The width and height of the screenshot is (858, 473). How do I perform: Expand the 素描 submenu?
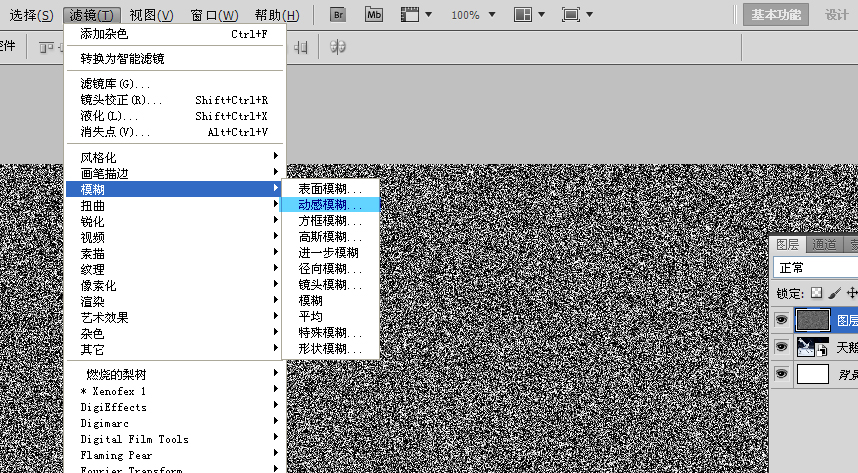pyautogui.click(x=175, y=253)
